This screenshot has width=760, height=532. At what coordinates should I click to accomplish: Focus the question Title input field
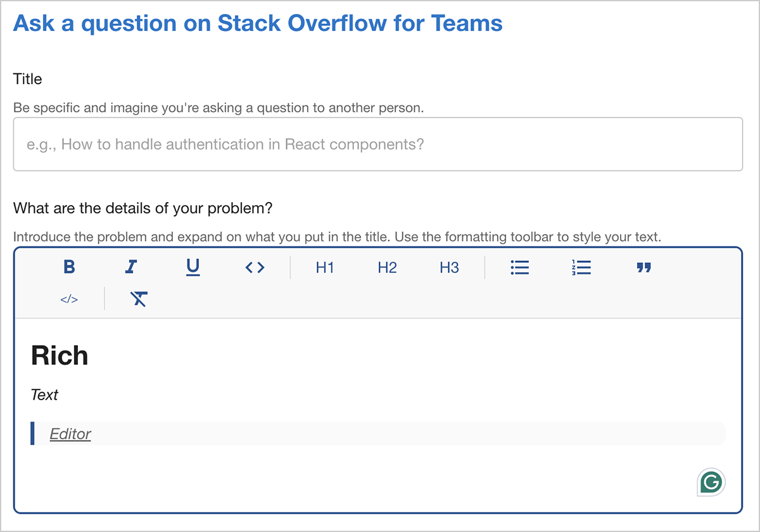377,144
